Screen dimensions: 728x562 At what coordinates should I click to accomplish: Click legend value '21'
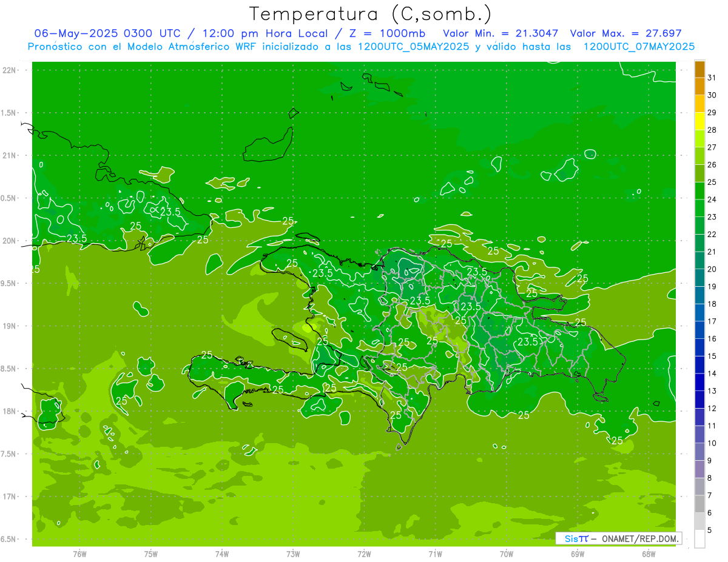712,252
